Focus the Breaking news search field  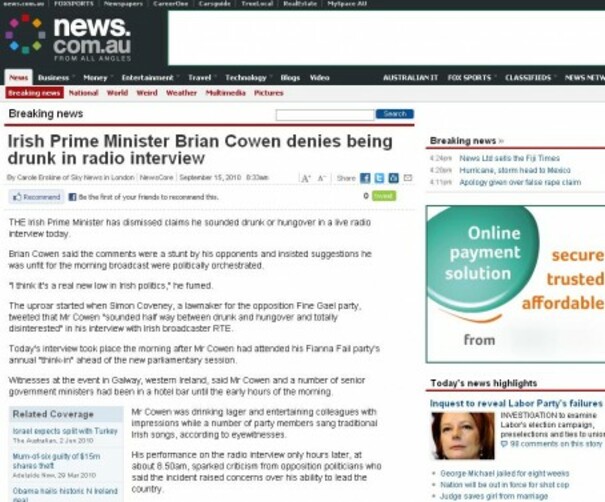tap(325, 115)
